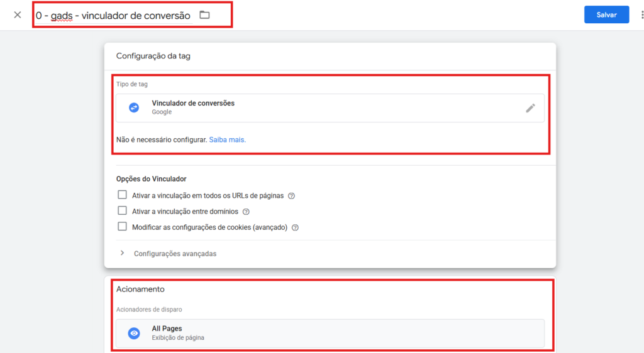Click the folder icon beside the tag name
Screen dimensions: 644x353
204,15
